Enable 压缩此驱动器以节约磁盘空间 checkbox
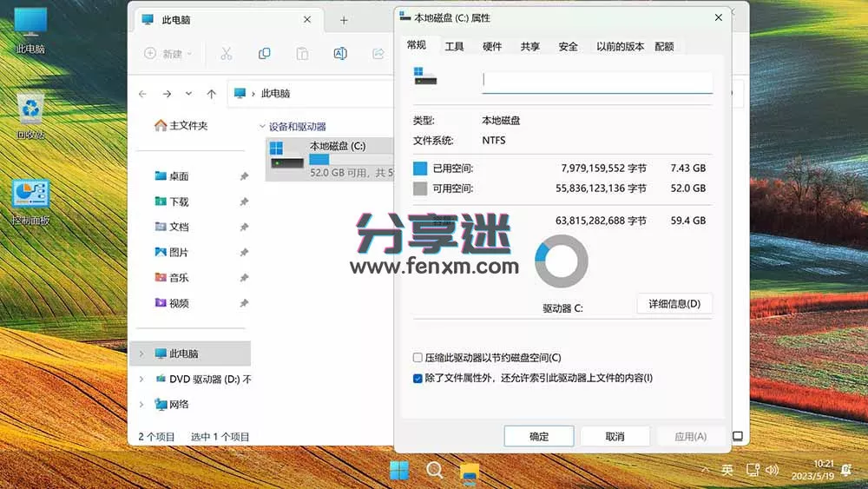 418,358
